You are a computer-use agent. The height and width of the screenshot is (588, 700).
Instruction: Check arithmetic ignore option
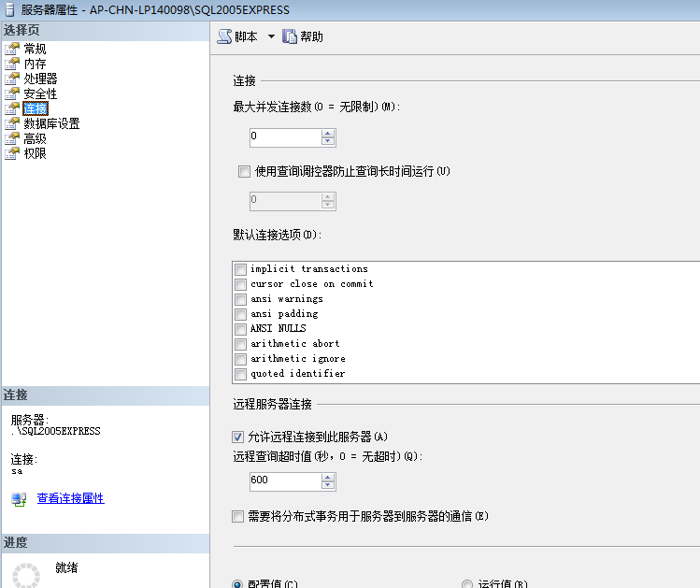[x=240, y=359]
